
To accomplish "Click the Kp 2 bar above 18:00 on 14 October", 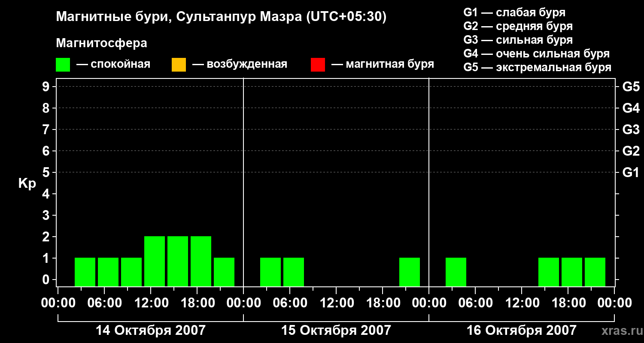I will coord(201,261).
